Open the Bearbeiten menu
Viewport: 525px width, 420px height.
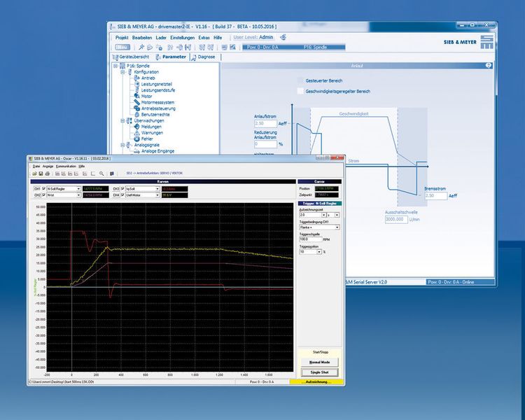click(x=142, y=38)
